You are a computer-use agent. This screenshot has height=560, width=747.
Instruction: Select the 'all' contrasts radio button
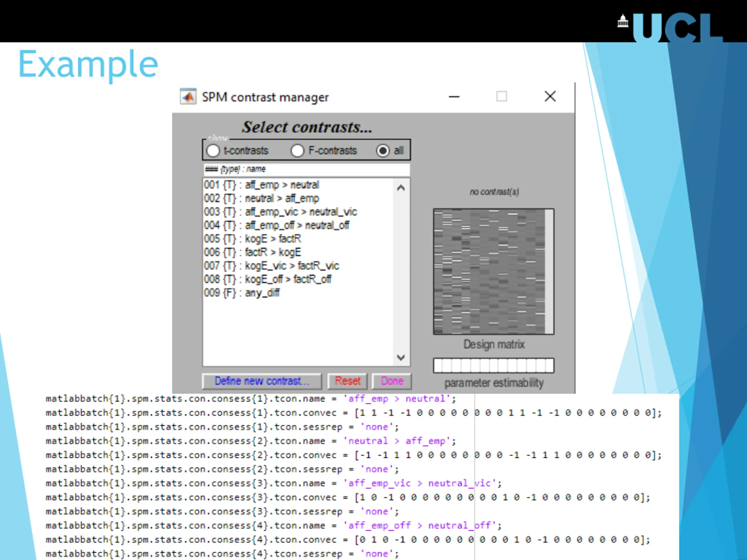tap(383, 150)
